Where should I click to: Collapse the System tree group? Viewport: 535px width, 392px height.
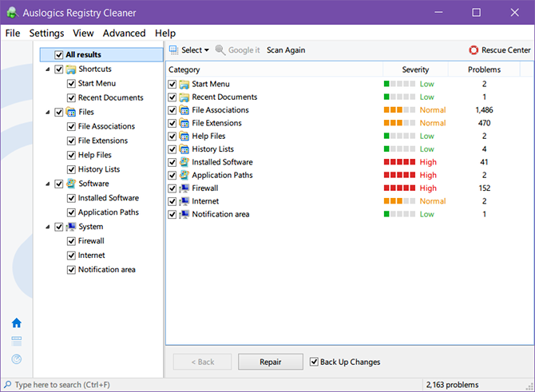(48, 227)
